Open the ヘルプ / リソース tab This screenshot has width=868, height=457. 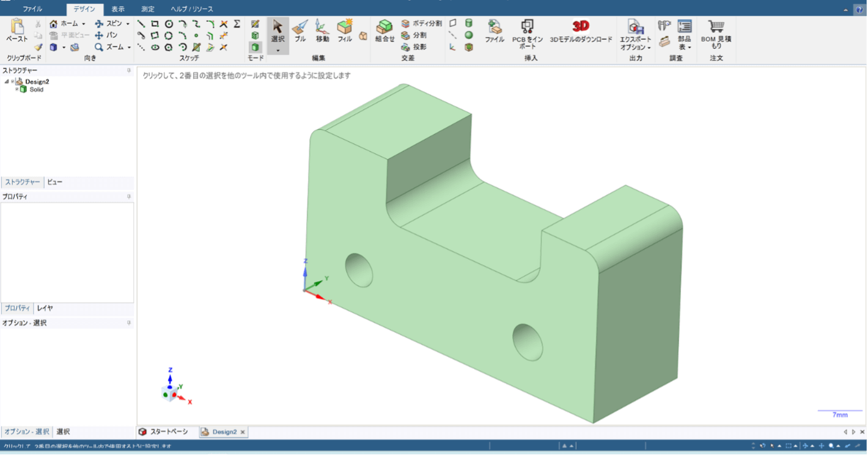click(192, 9)
